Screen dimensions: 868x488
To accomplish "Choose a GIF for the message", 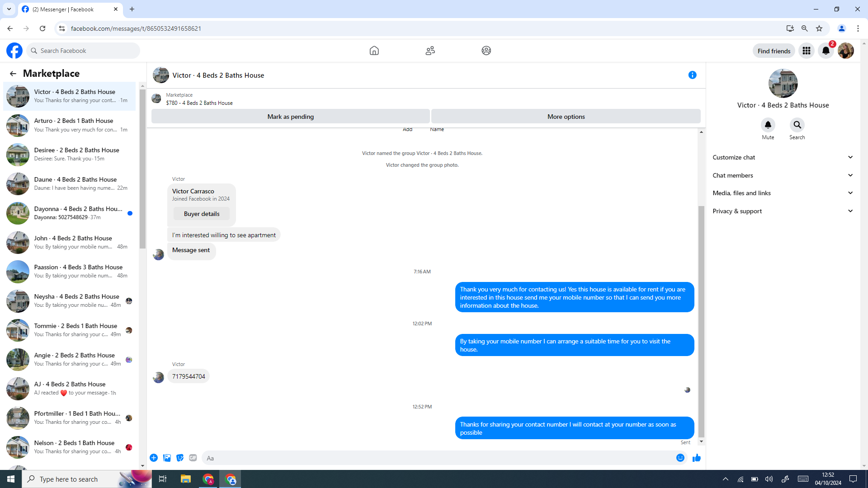I will click(193, 458).
